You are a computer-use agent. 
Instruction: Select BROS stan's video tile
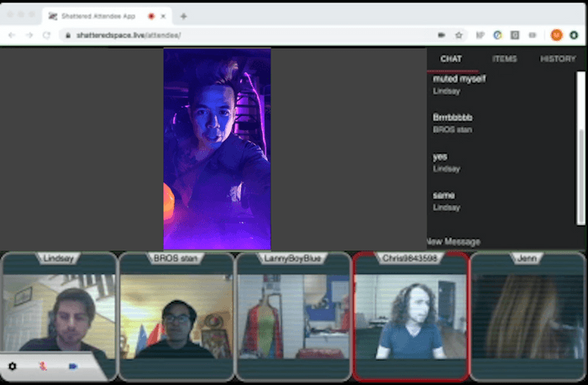[176, 317]
